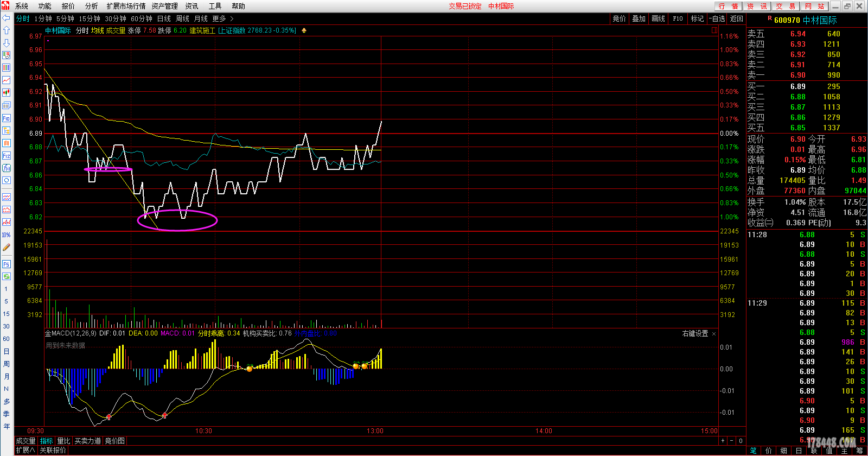Click the red square icon at chart corner
Screen dimensions: 868x456
point(714,30)
